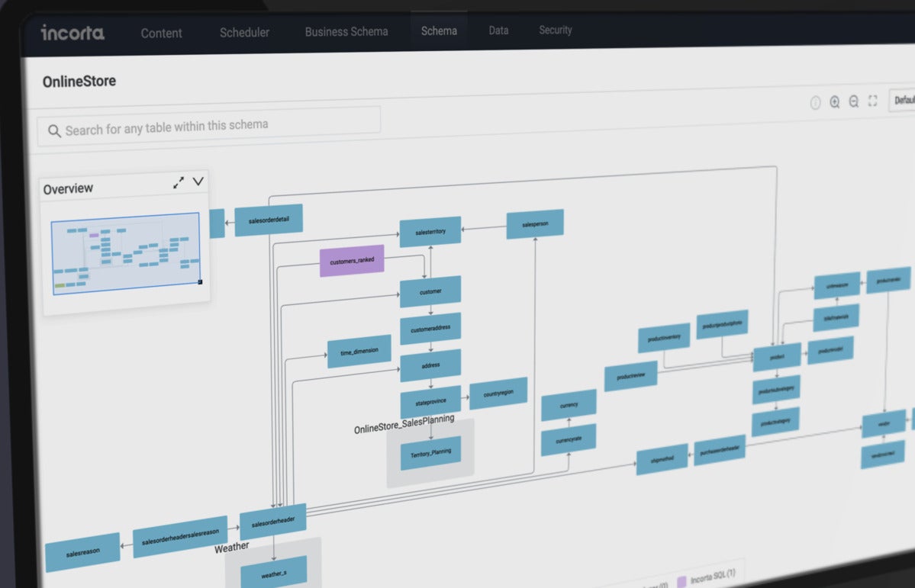Select the purchaseorderheader table node
The height and width of the screenshot is (588, 915).
click(720, 450)
